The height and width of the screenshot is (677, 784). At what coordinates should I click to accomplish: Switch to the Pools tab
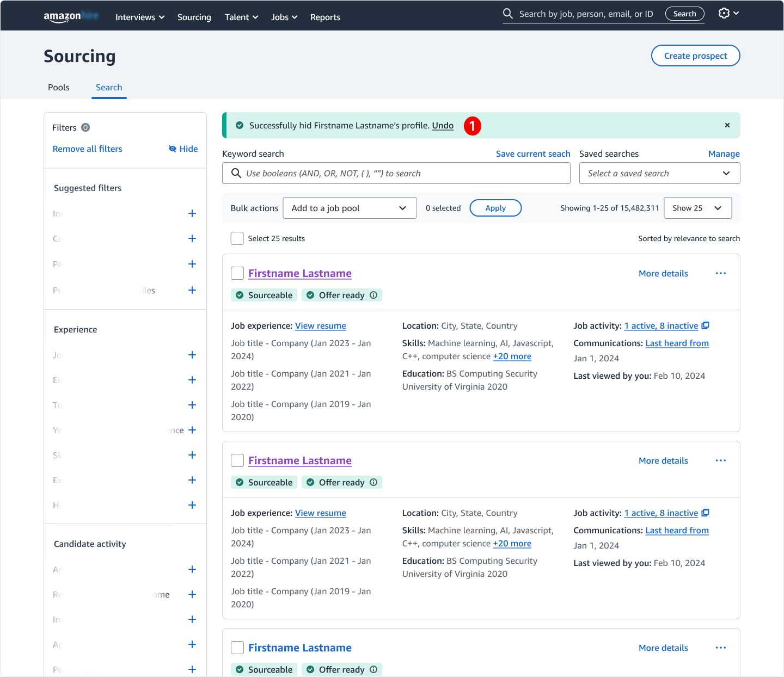click(x=59, y=87)
